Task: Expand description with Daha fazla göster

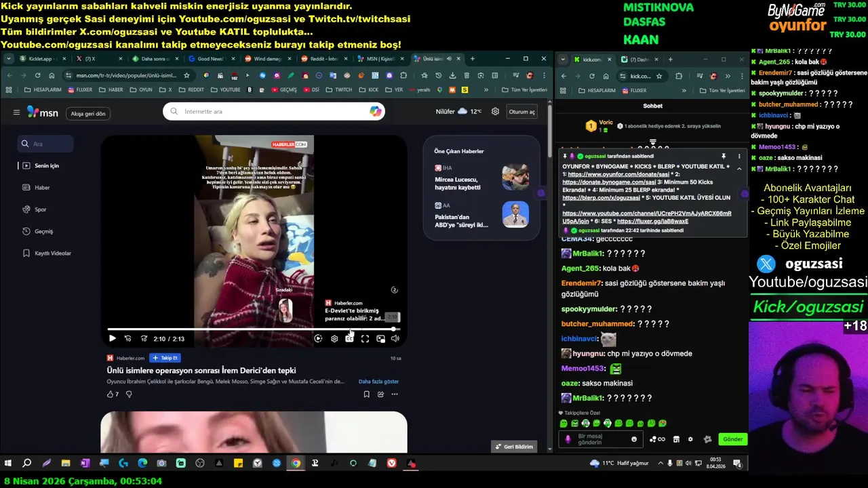Action: [x=378, y=382]
